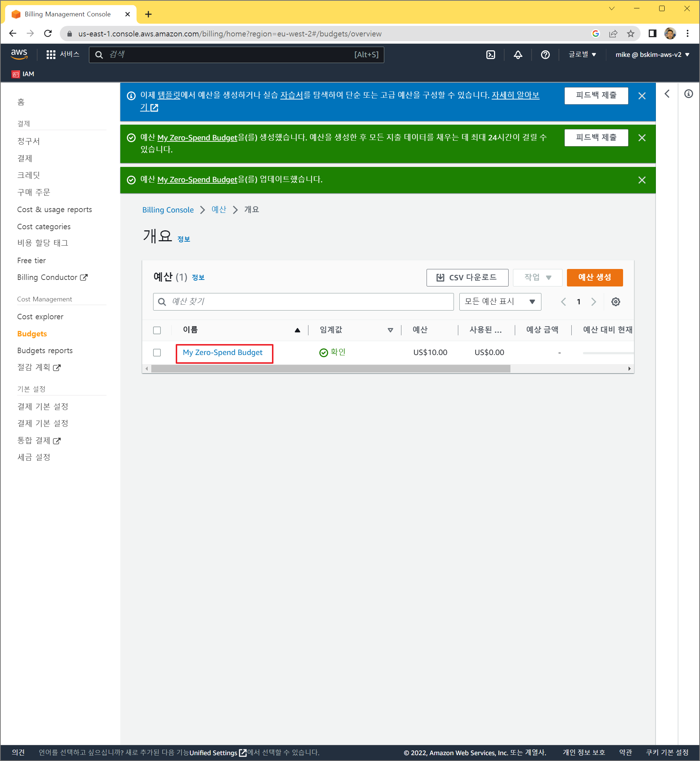Dismiss the budget updated green banner

(642, 180)
